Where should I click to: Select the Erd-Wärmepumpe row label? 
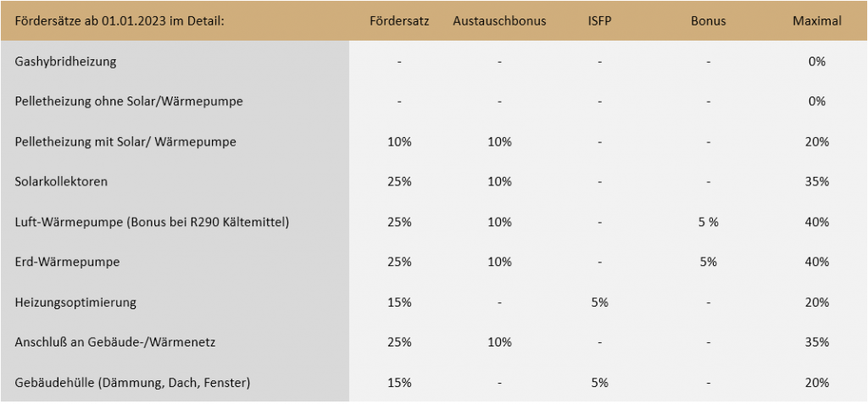[67, 262]
